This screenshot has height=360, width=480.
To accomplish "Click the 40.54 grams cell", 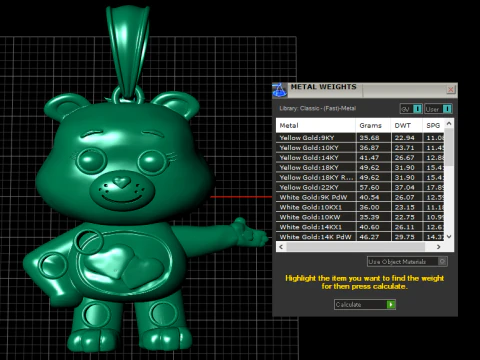I will (373, 197).
